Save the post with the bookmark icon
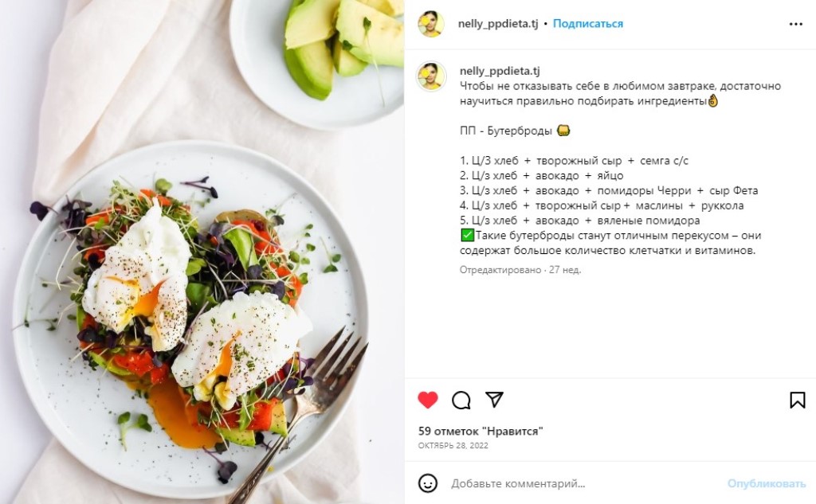The width and height of the screenshot is (816, 504). pos(797,400)
